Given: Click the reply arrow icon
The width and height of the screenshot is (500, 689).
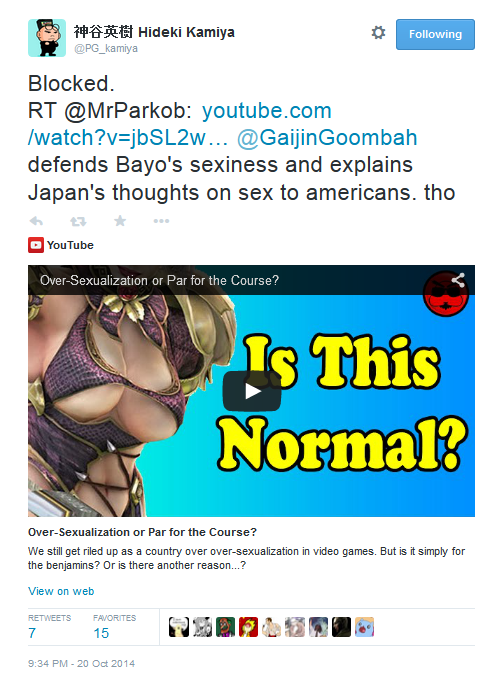Looking at the screenshot, I should click(36, 221).
